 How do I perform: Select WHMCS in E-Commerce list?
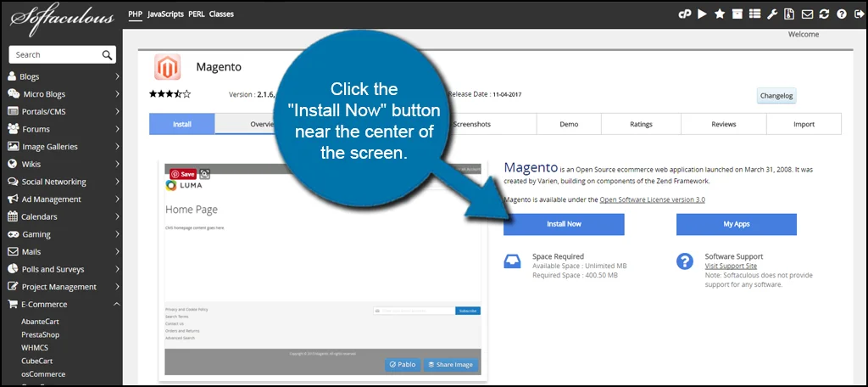(34, 348)
